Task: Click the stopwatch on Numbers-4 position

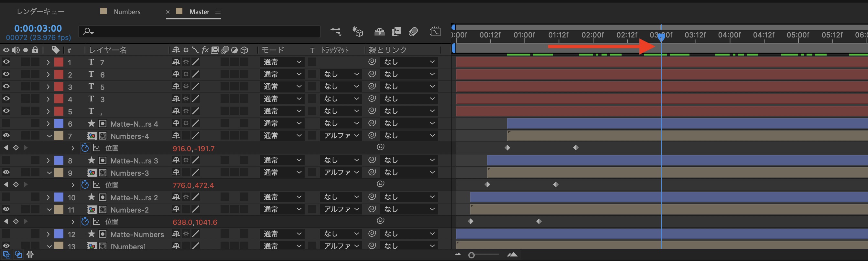Action: tap(85, 148)
